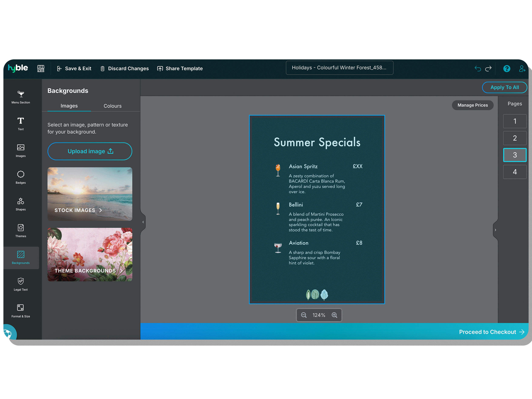Select the Images tool in sidebar
Screen dimensions: 532x399
[21, 150]
